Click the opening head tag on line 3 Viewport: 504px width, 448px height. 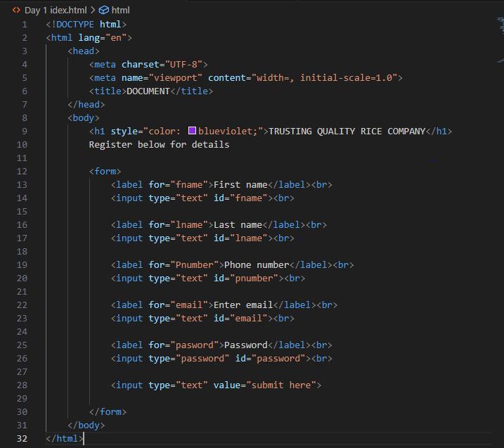pyautogui.click(x=84, y=51)
